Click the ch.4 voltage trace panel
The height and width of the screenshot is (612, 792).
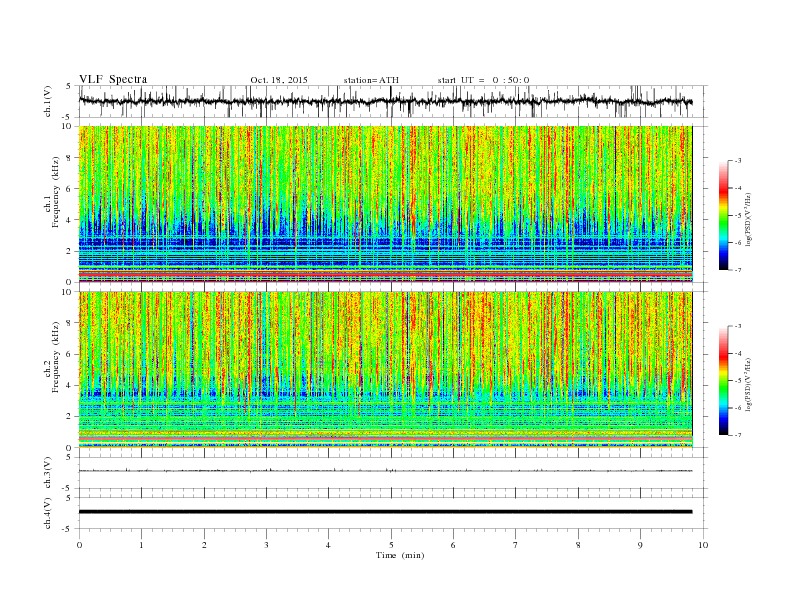point(392,513)
